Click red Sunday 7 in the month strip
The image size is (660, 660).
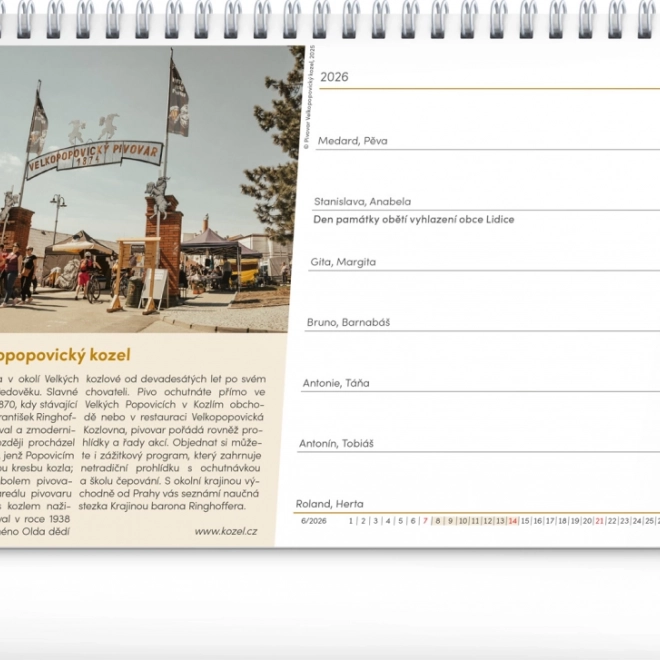pos(425,521)
